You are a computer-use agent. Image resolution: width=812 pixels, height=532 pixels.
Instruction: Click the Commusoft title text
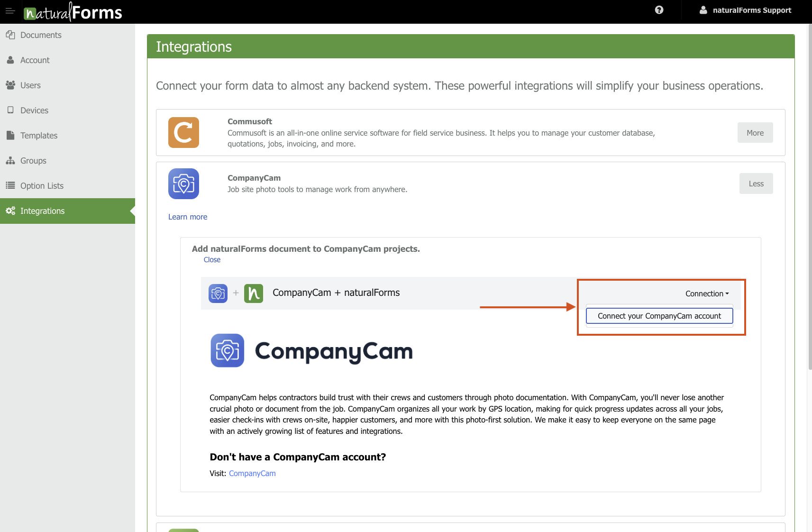tap(250, 121)
